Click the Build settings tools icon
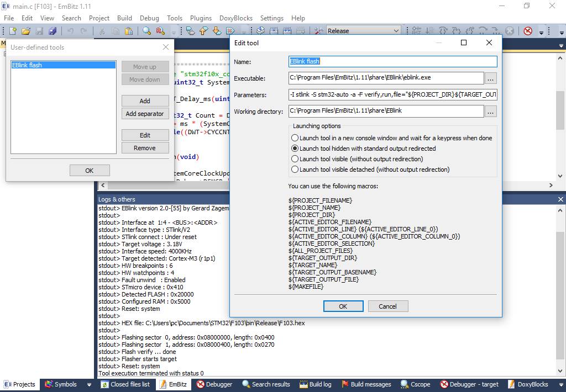The image size is (566, 392). [318, 31]
